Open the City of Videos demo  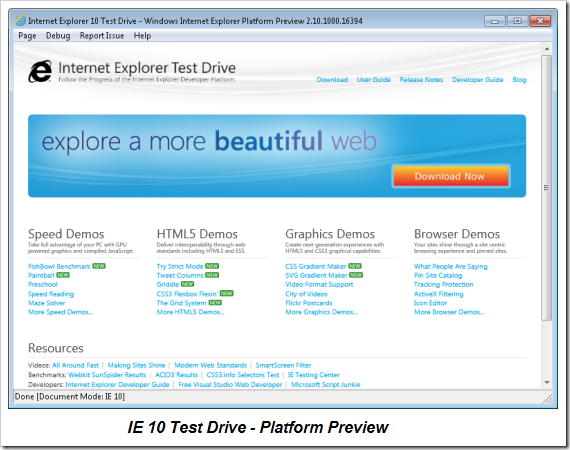point(306,294)
